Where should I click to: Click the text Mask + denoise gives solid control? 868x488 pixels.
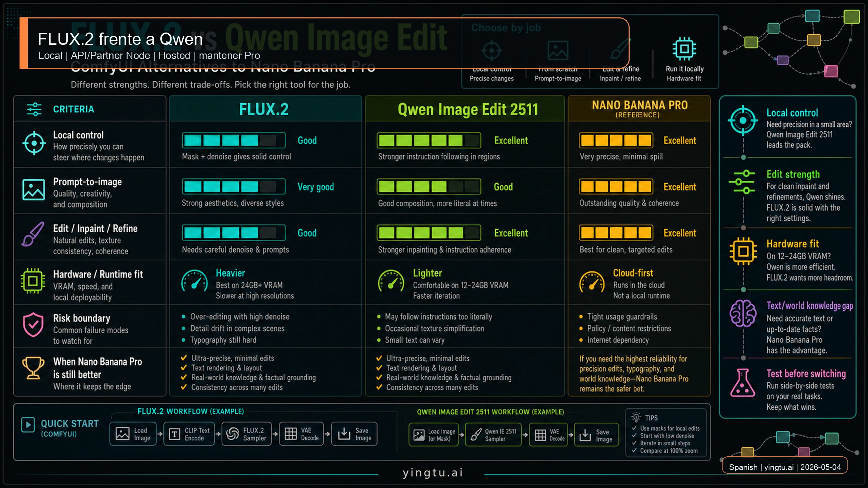click(x=236, y=157)
